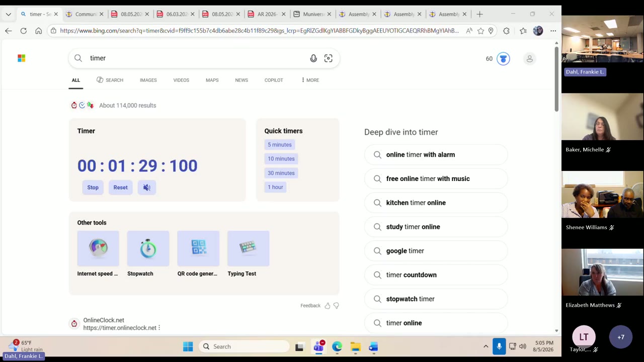Open browser profile avatar in toolbar
This screenshot has height=362, width=644.
(x=538, y=31)
